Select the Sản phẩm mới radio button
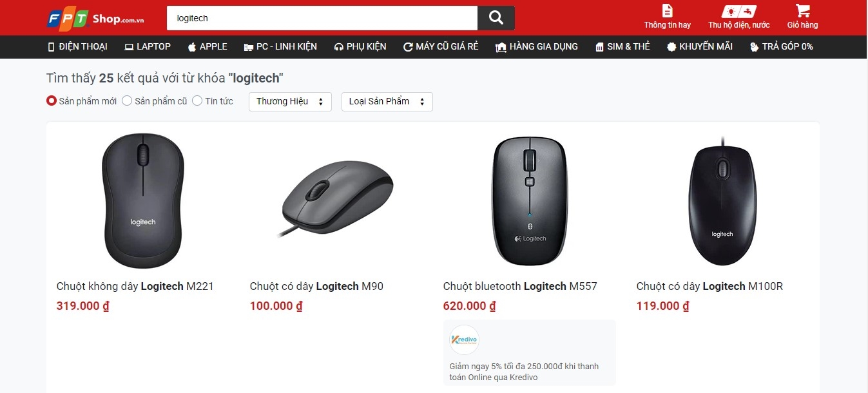 [x=51, y=101]
